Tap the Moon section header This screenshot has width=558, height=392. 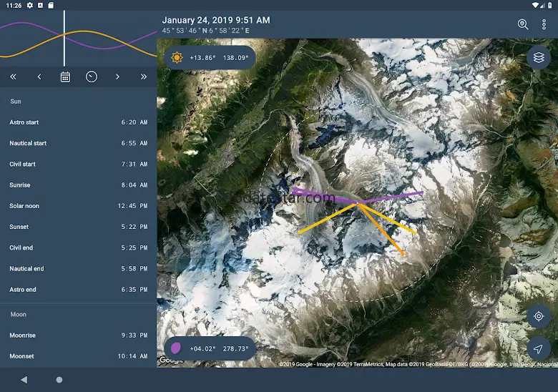(x=18, y=315)
